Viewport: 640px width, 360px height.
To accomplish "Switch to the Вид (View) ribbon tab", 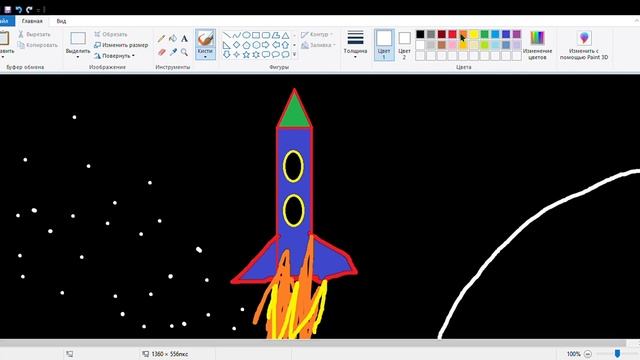I will point(61,21).
